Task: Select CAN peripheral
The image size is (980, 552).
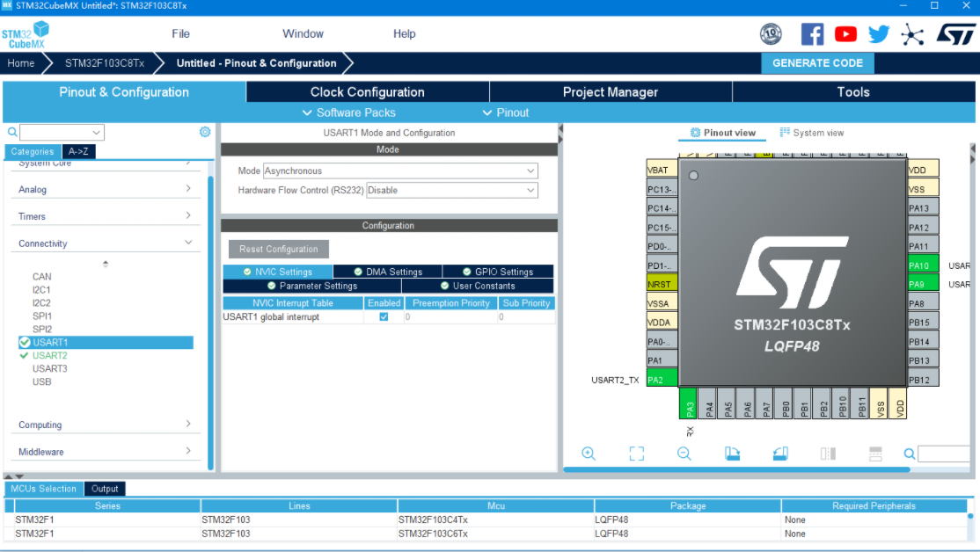Action: coord(42,277)
